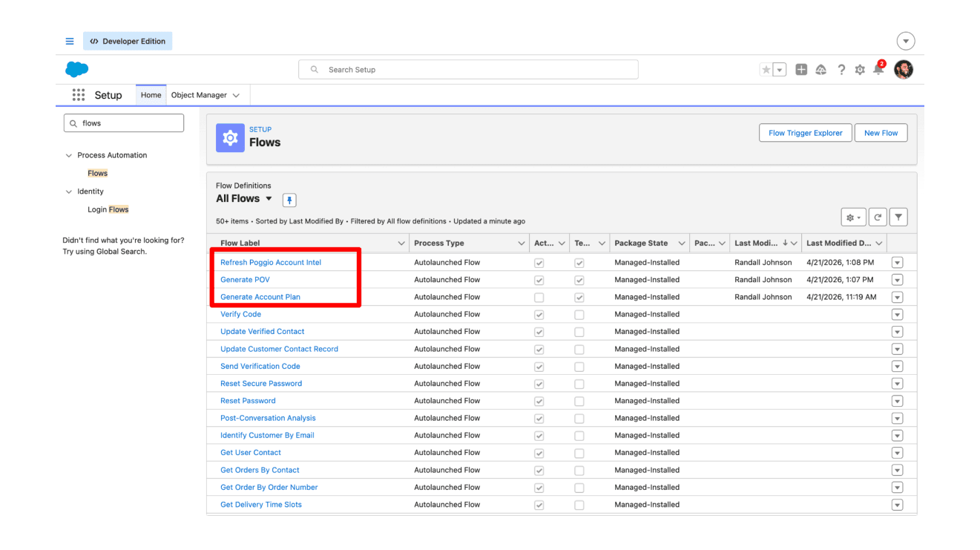Click the Trailhead guidance icon
This screenshot has width=980, height=550.
(x=821, y=70)
